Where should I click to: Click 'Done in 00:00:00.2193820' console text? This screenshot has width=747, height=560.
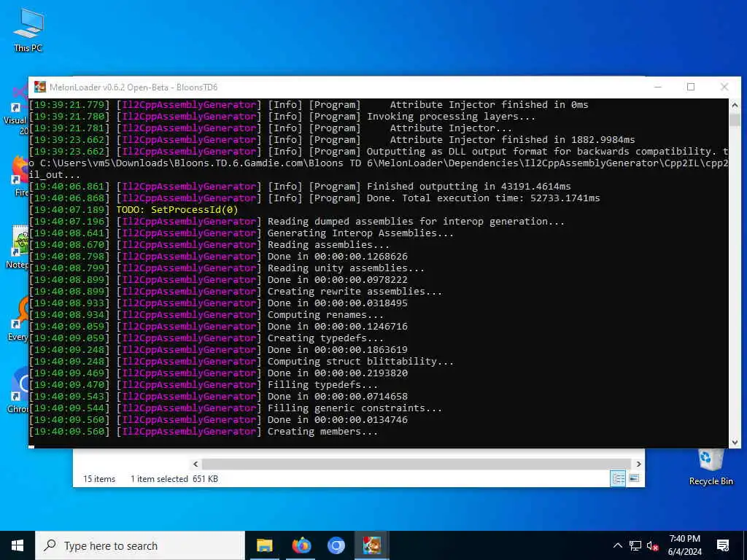(x=337, y=373)
